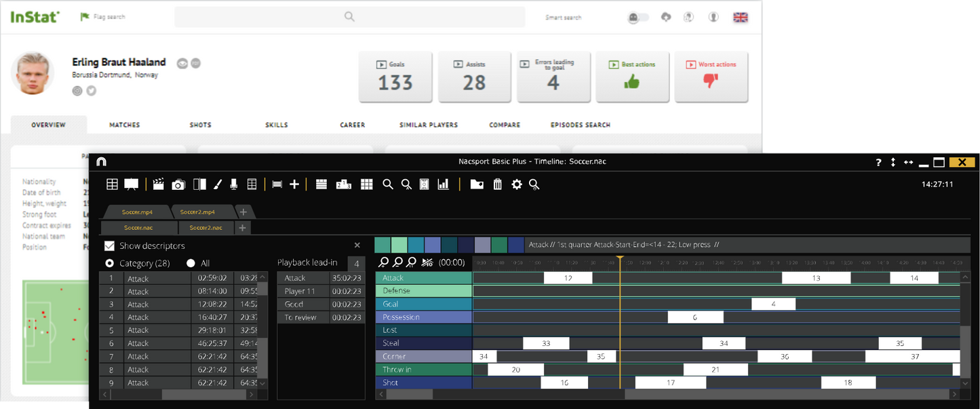Take a snapshot with the camera icon
980x409 pixels.
pyautogui.click(x=178, y=184)
